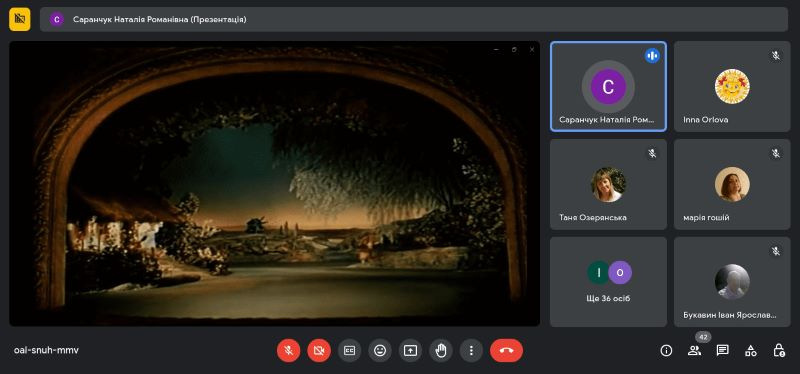Open host controls lock icon
The image size is (800, 374).
click(779, 351)
